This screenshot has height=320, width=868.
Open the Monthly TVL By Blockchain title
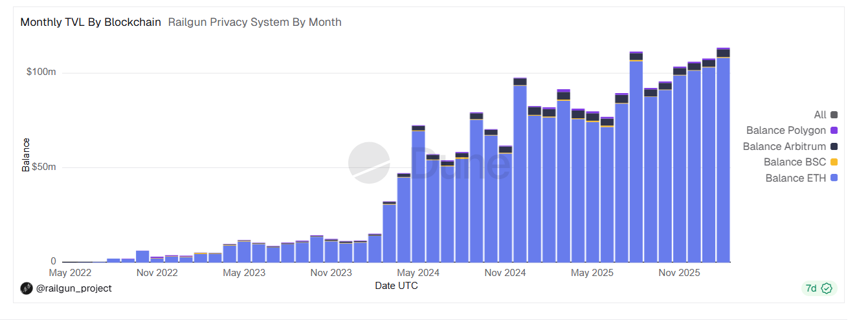point(91,22)
